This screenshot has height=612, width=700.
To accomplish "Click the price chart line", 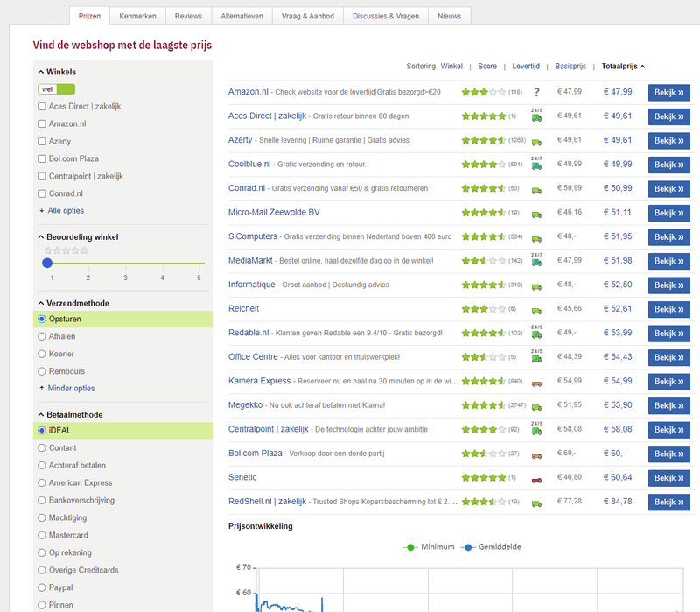I will (x=286, y=607).
